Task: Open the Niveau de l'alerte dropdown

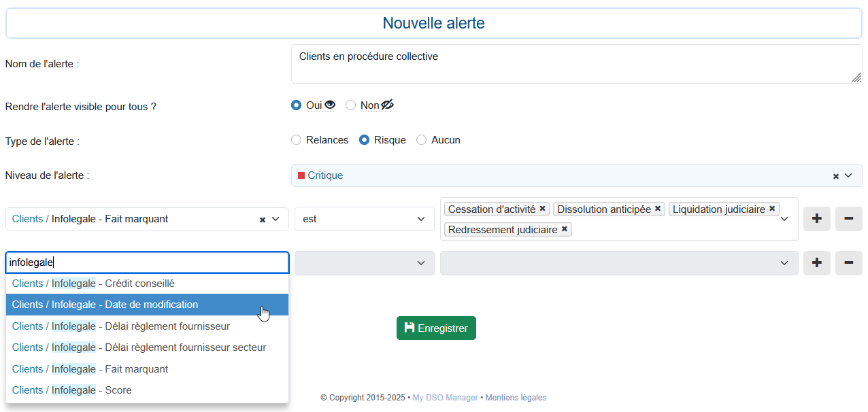Action: [x=577, y=175]
